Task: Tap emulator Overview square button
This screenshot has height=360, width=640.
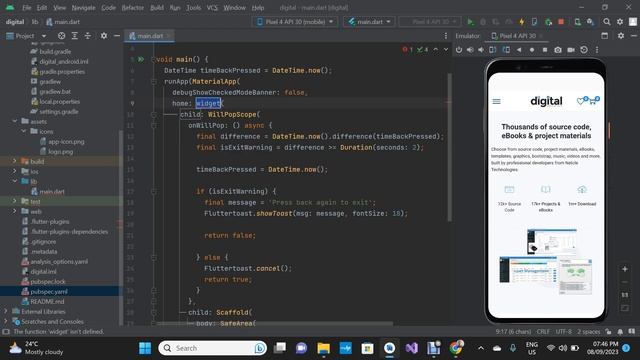Action: pos(544,49)
